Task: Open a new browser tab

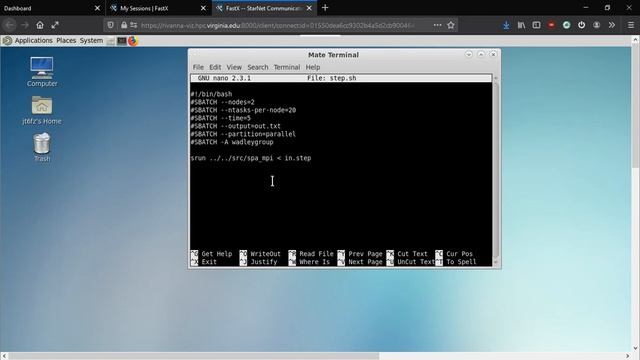Action: point(325,8)
